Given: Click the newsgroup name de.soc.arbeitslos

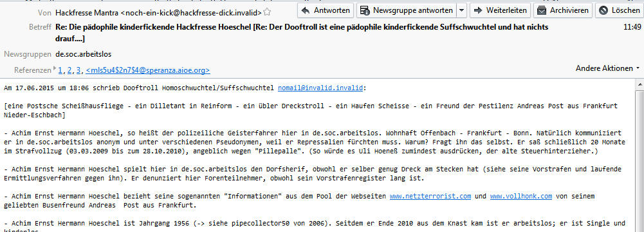Looking at the screenshot, I should click(x=84, y=54).
